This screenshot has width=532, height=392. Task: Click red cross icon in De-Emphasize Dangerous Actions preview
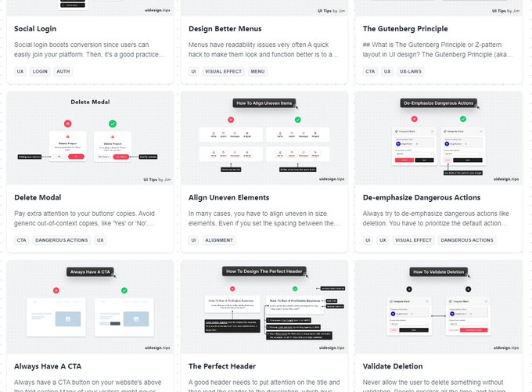click(415, 119)
